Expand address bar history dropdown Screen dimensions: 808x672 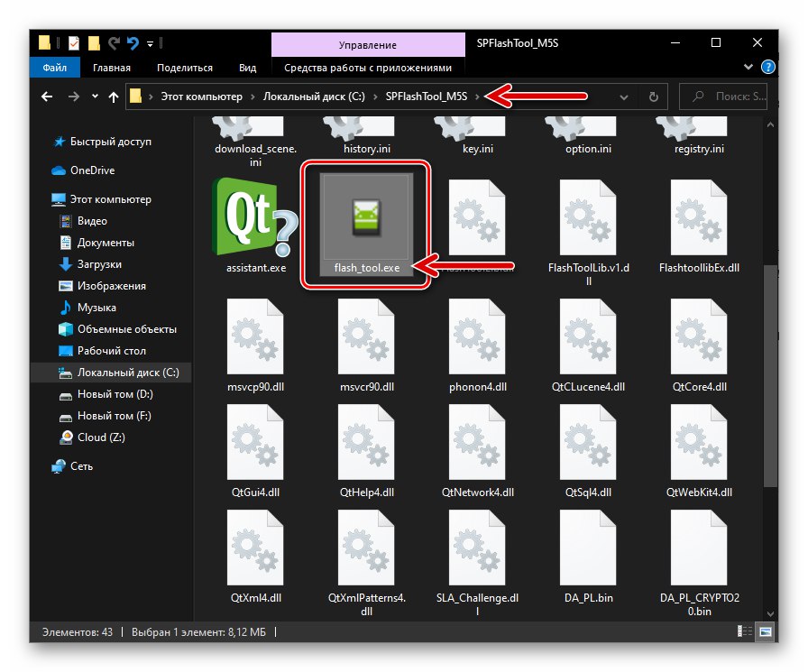pos(623,97)
